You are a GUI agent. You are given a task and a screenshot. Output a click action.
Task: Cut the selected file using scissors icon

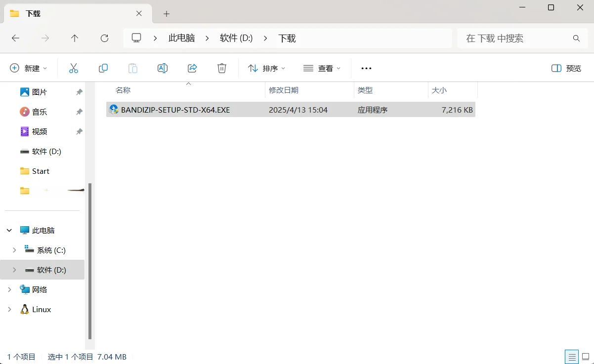pyautogui.click(x=74, y=68)
